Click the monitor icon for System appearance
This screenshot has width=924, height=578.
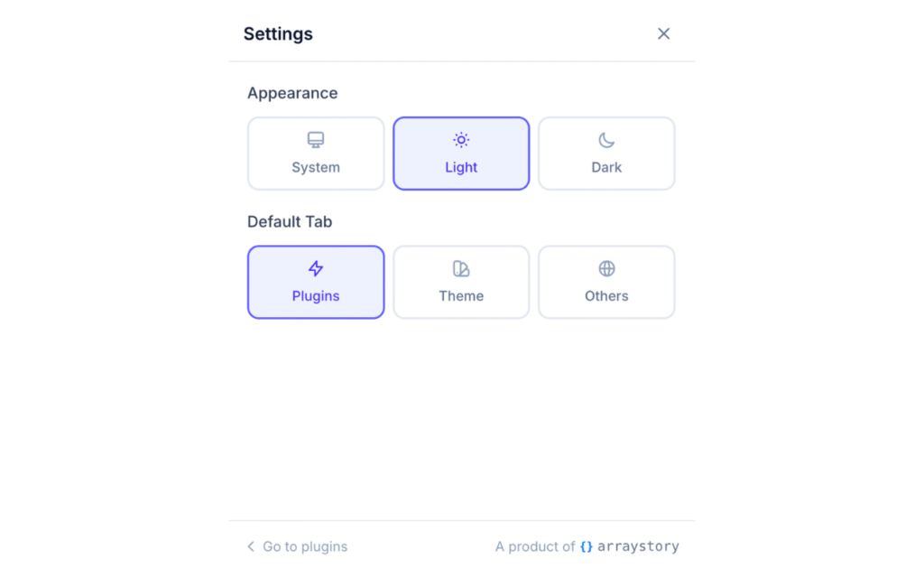315,140
